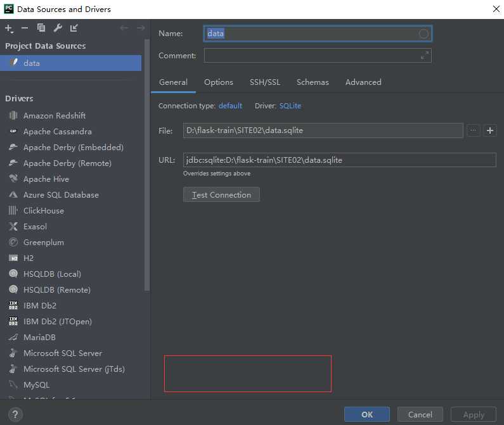Open the SSH/SSL tab
The image size is (504, 425).
click(x=265, y=82)
